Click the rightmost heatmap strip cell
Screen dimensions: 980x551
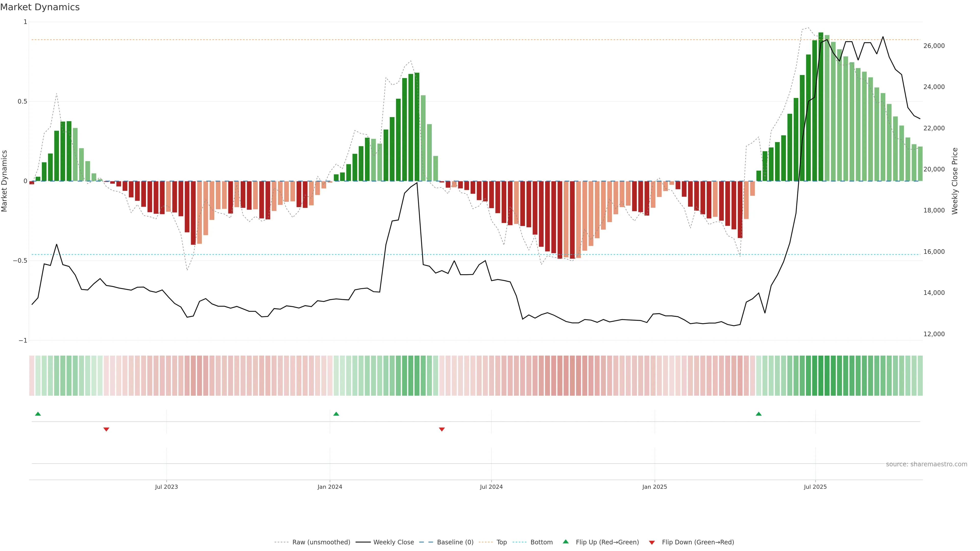(920, 376)
